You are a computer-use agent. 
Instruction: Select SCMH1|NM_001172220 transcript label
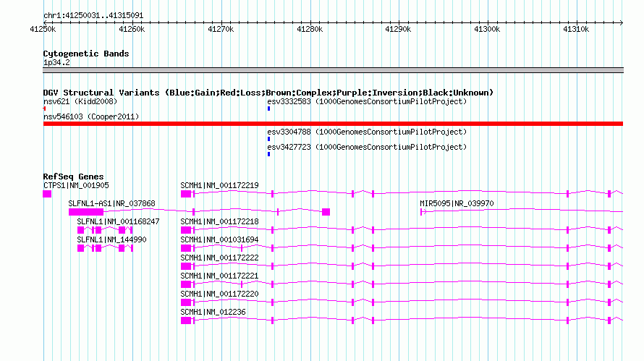[219, 294]
